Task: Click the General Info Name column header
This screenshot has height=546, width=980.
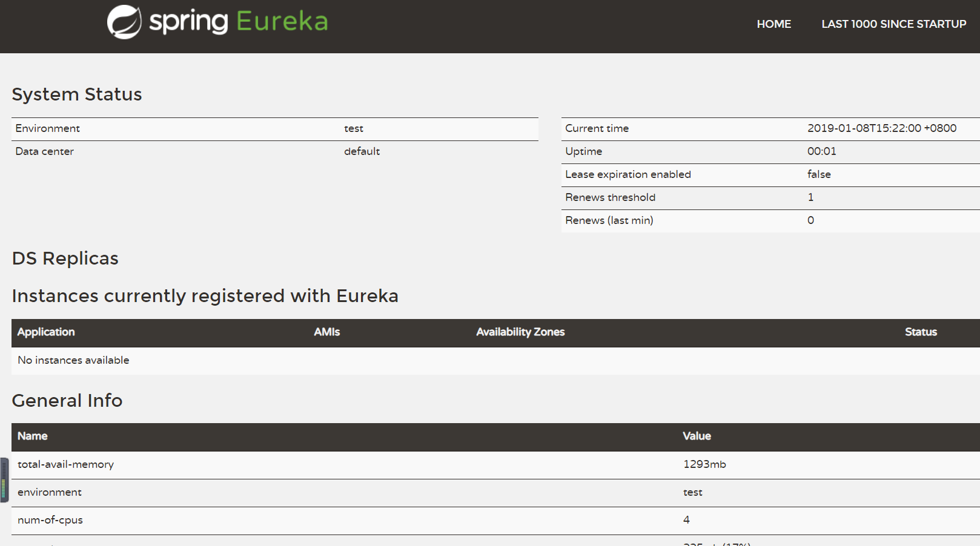Action: pos(33,436)
